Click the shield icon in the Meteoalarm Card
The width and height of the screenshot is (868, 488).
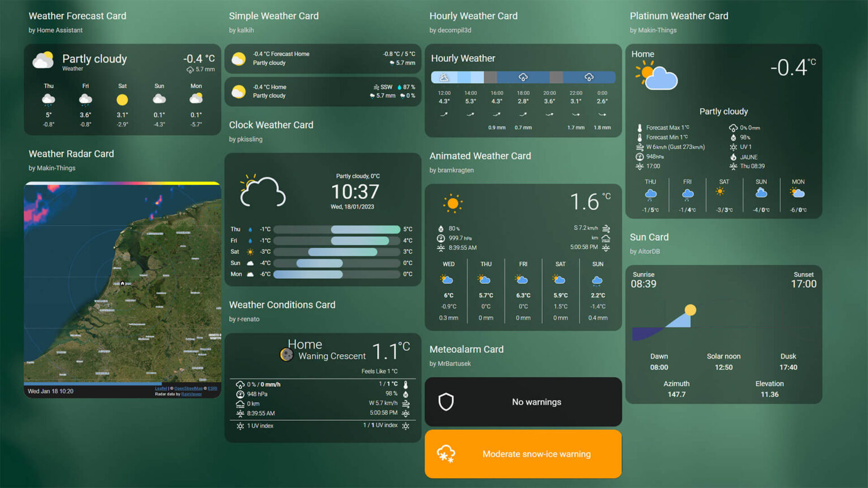[446, 402]
